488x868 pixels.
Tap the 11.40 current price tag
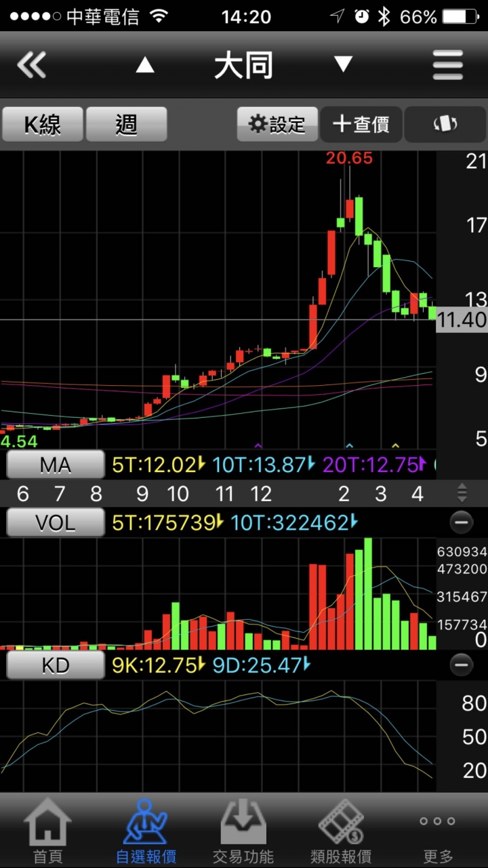[x=462, y=320]
